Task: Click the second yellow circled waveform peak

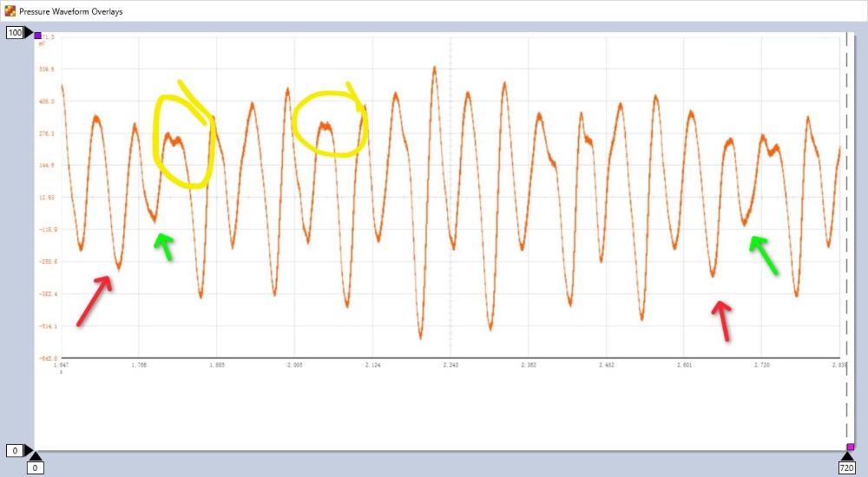Action: click(325, 126)
